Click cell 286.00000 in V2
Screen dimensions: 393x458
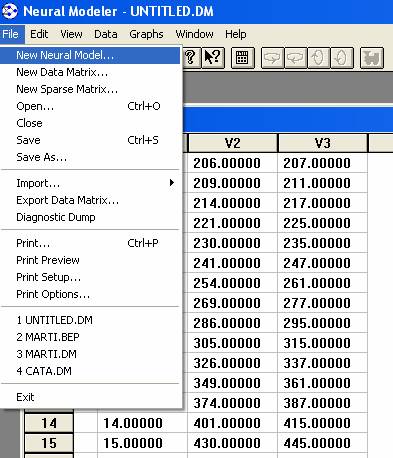point(232,323)
